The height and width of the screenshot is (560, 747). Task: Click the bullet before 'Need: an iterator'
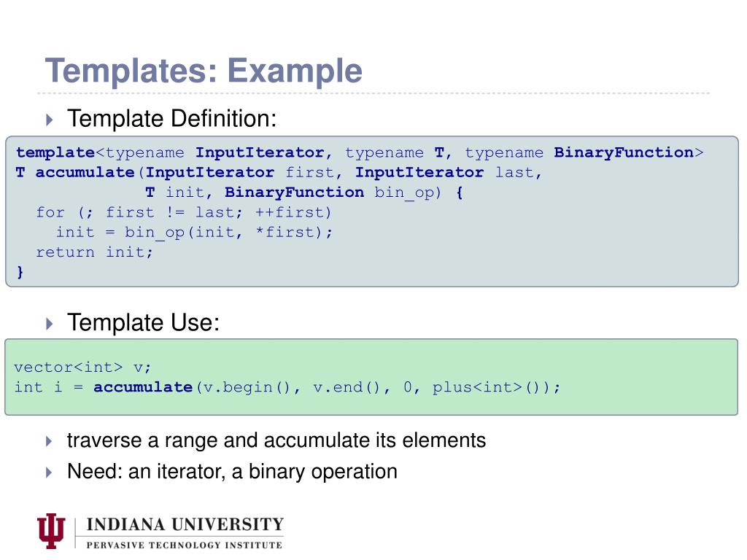pyautogui.click(x=49, y=472)
